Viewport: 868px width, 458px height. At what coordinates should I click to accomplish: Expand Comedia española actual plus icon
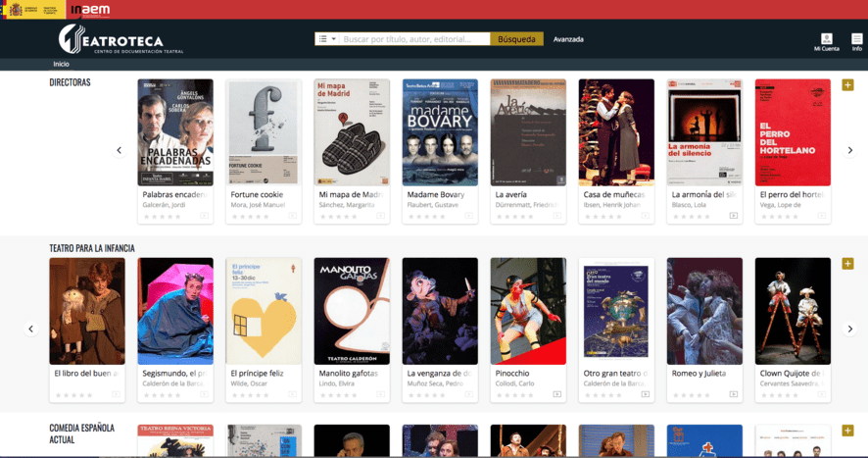coord(847,431)
